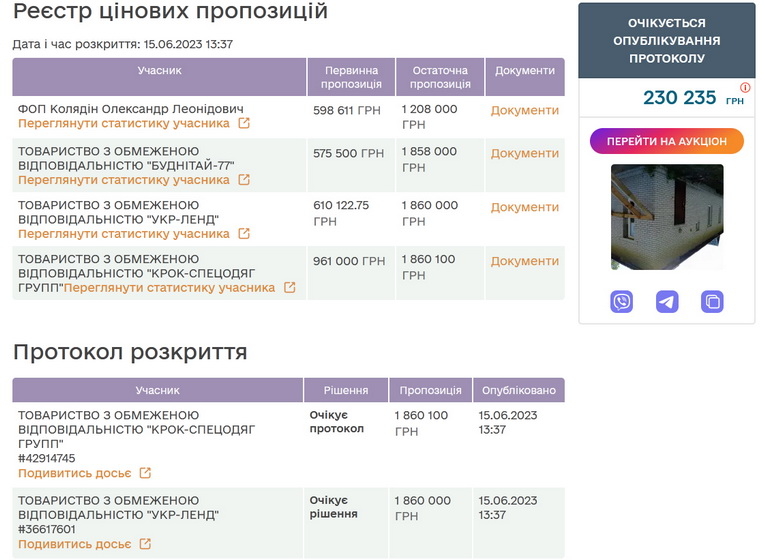The width and height of the screenshot is (765, 560).
Task: View Подивитись досьє for КРОК-СПЕЦОДЯГ ГРУПП
Action: coord(75,473)
